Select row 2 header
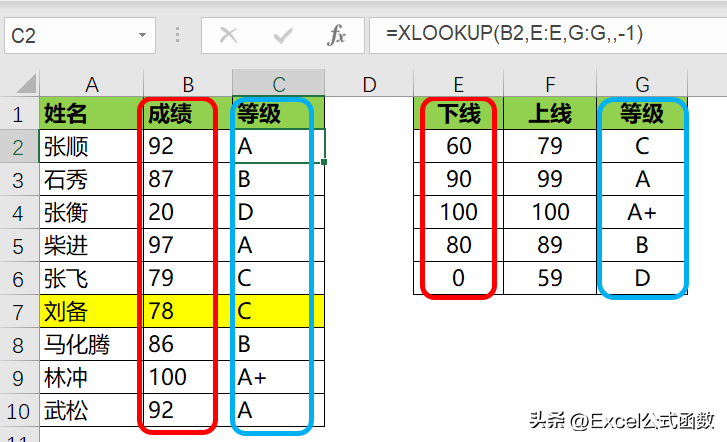The height and width of the screenshot is (442, 727). point(19,146)
